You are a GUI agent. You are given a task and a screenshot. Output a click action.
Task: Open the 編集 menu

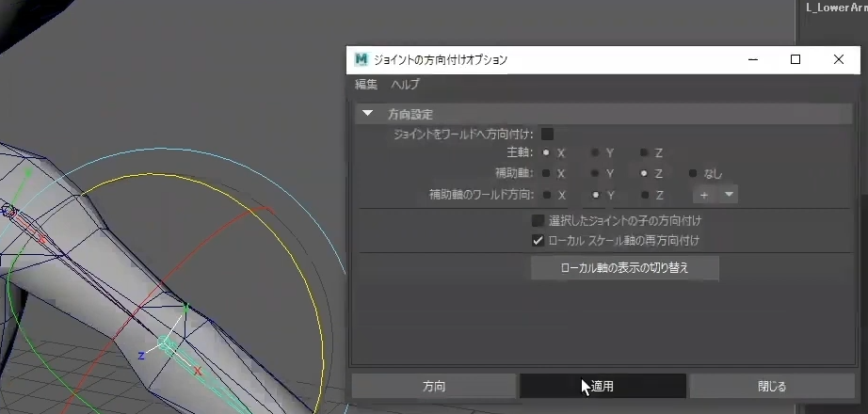coord(366,85)
